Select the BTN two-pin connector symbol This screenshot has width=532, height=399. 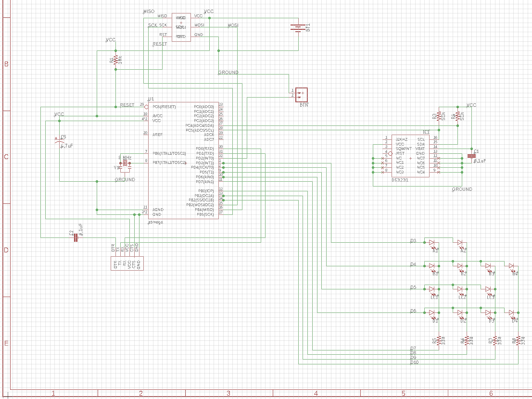pyautogui.click(x=301, y=95)
